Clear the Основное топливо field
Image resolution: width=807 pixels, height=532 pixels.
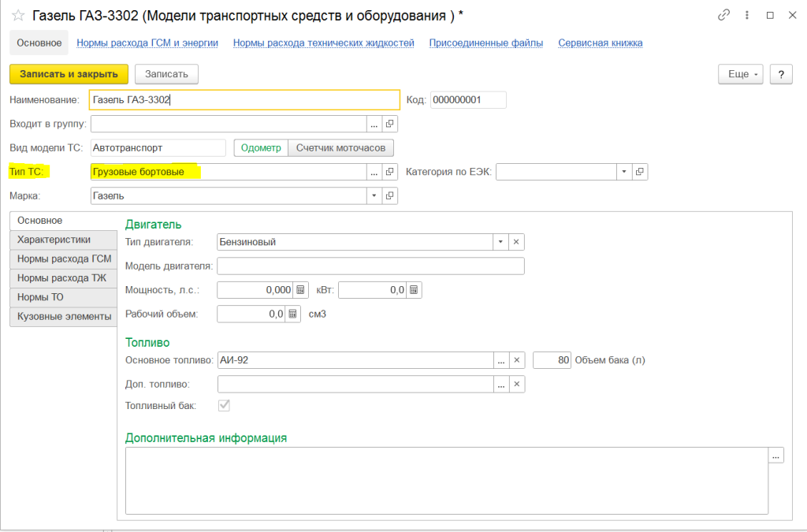coord(517,360)
